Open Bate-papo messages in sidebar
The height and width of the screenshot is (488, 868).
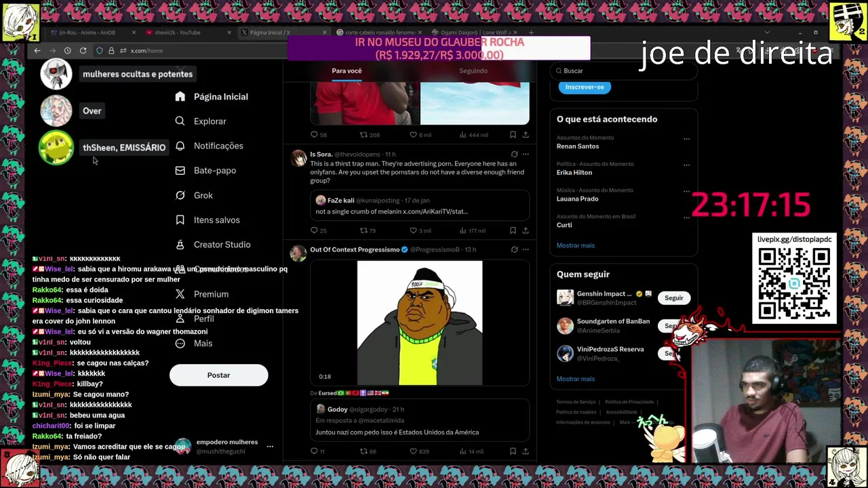[205, 171]
